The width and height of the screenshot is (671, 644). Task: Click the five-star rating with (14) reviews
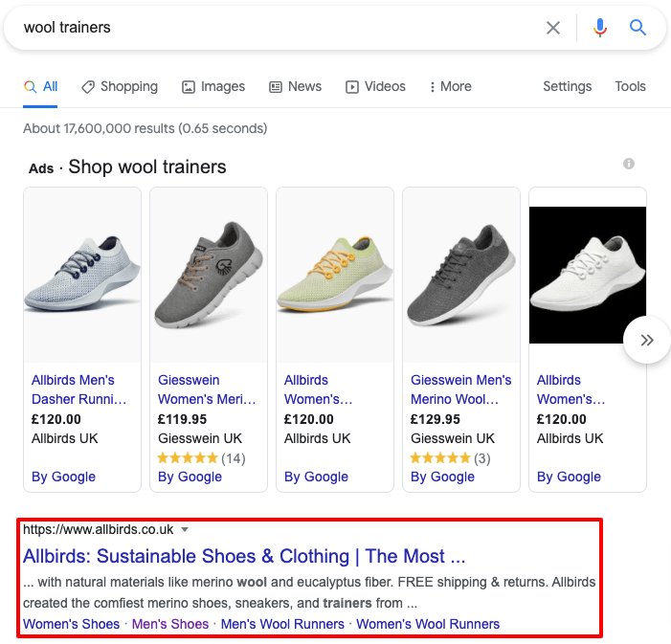[201, 458]
